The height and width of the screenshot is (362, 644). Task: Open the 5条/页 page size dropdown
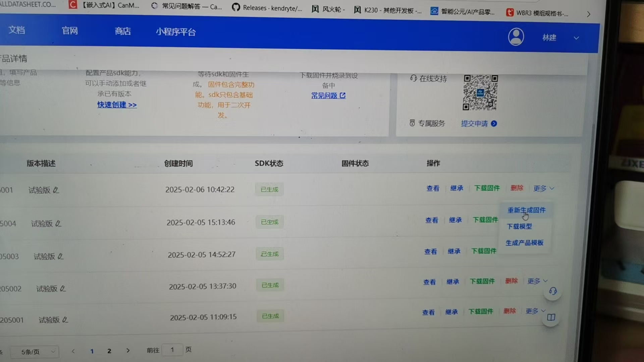click(35, 351)
